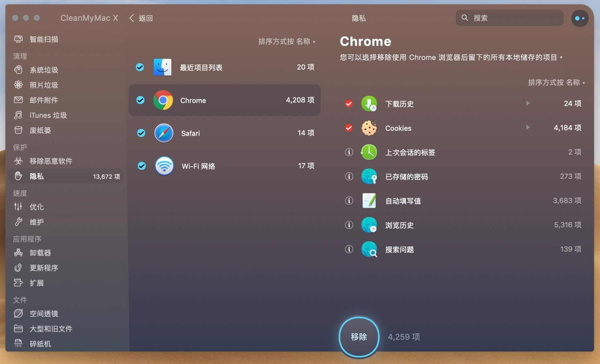Screen dimensions: 600x364
Task: Open the Chrome details 排序方式按 名称 dropdown
Action: (x=556, y=83)
